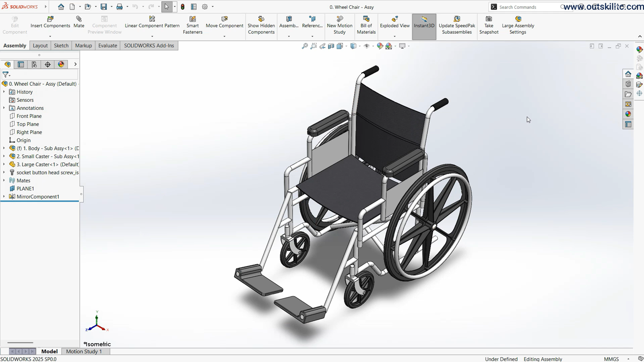Insert Bill of Materials
Image resolution: width=644 pixels, height=362 pixels.
point(366,25)
